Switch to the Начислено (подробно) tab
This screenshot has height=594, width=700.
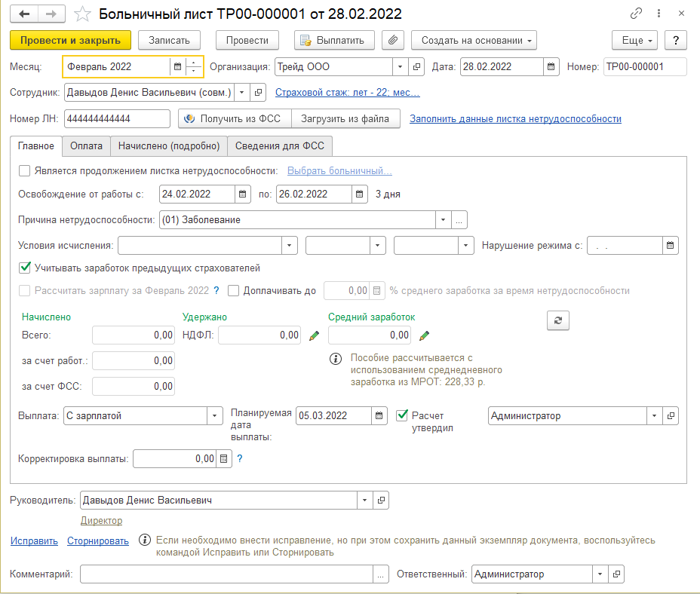[169, 146]
